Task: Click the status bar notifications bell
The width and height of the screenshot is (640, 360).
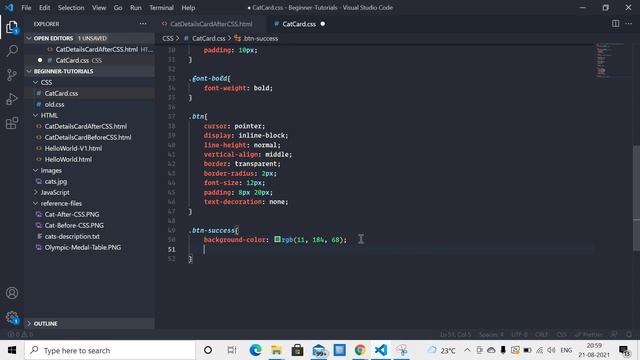Action: tap(629, 334)
